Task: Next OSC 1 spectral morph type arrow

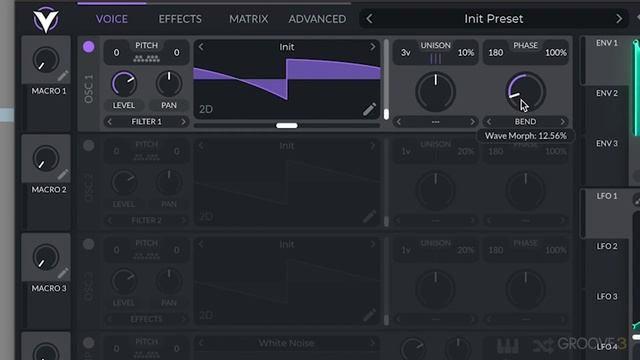Action: pos(472,122)
